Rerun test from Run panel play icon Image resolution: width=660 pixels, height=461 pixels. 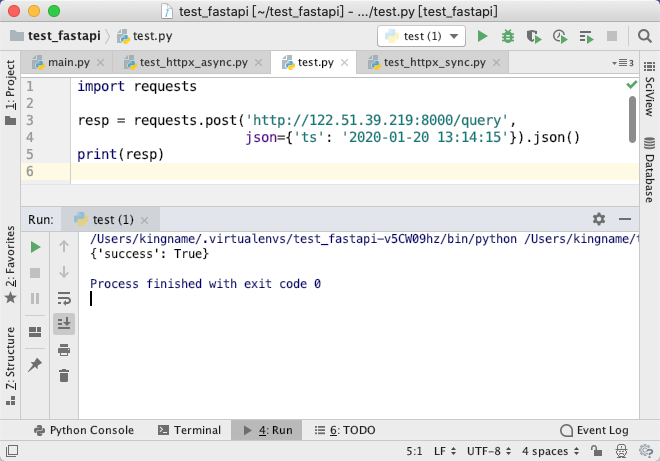pos(35,247)
